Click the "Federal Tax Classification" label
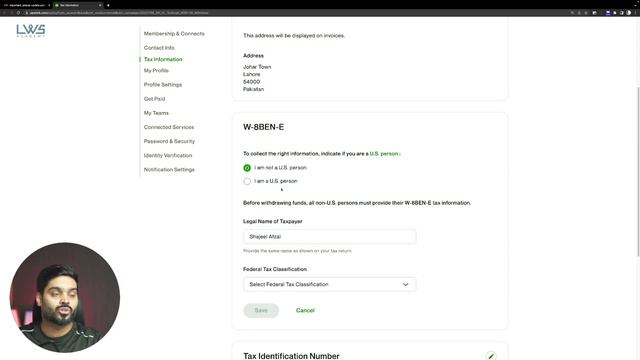Image resolution: width=640 pixels, height=360 pixels. click(x=275, y=269)
